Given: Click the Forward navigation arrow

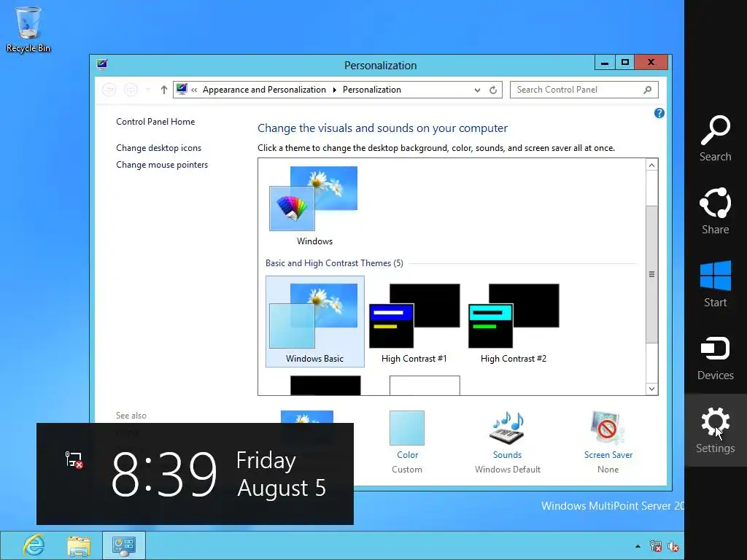Looking at the screenshot, I should pos(131,90).
